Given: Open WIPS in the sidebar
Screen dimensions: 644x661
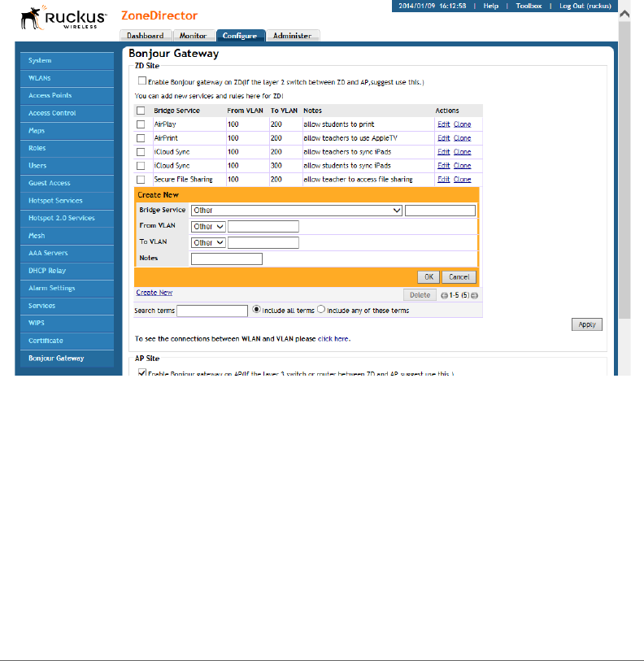Looking at the screenshot, I should (x=67, y=324).
